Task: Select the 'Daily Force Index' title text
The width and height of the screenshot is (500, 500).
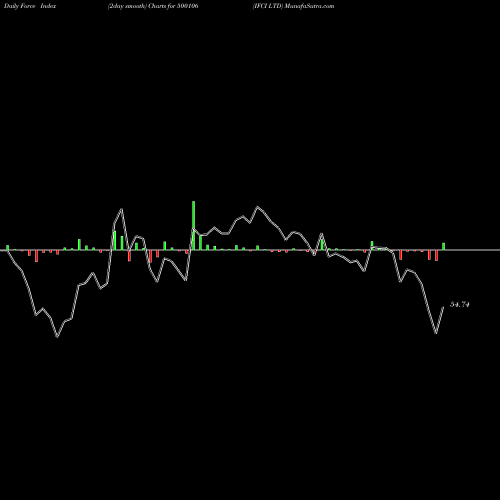Action: (30, 6)
